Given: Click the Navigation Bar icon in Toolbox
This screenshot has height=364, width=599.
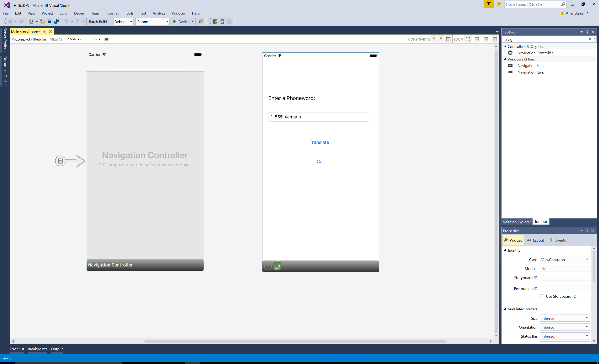Looking at the screenshot, I should click(x=510, y=65).
